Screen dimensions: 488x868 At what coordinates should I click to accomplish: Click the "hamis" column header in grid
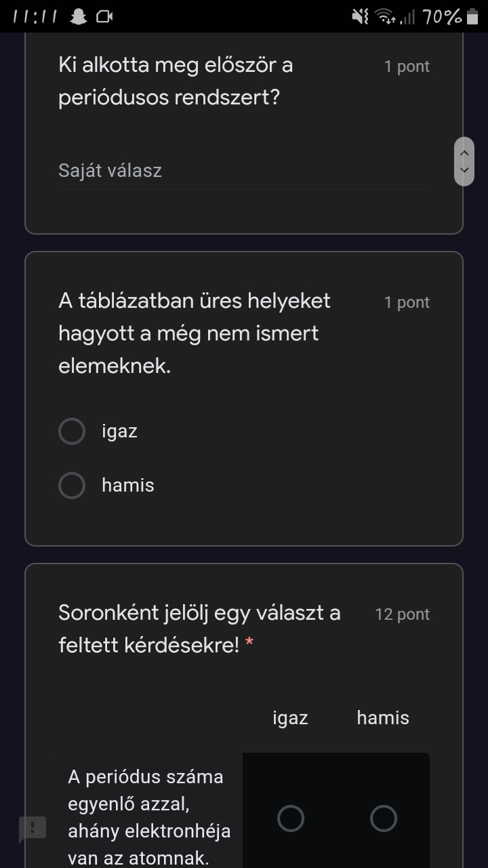(383, 718)
